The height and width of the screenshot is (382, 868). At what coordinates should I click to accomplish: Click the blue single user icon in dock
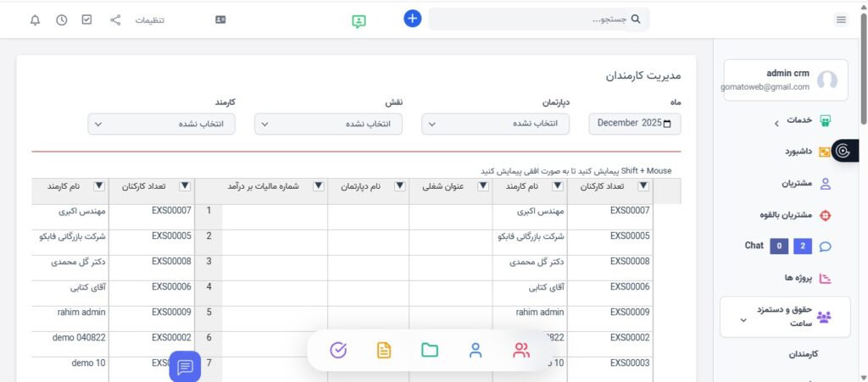[476, 350]
